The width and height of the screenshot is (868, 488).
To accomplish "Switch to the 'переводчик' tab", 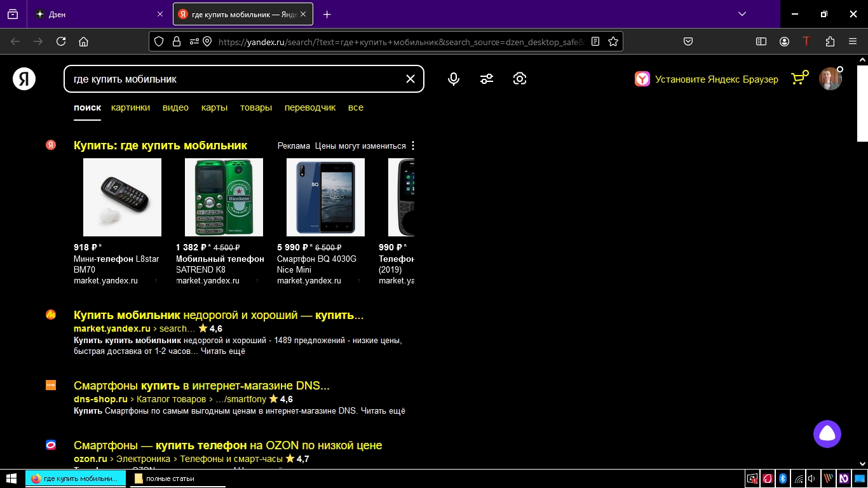I will [310, 107].
